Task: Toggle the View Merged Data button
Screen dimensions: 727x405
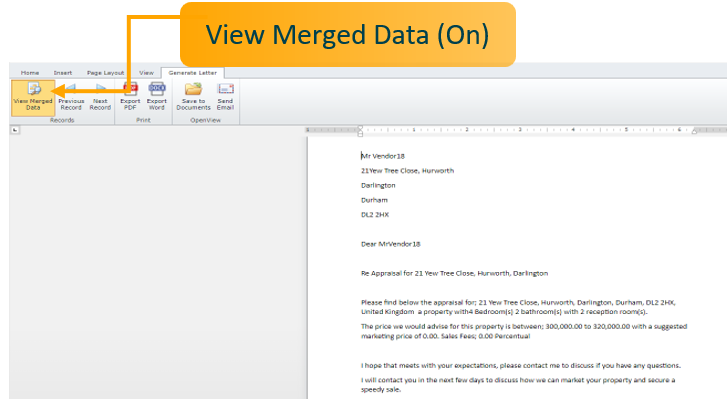Action: pyautogui.click(x=33, y=98)
